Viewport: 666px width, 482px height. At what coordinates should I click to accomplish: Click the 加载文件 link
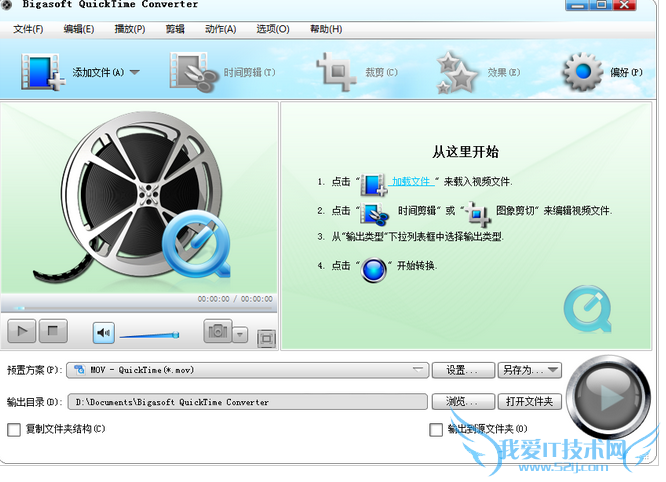pos(411,182)
